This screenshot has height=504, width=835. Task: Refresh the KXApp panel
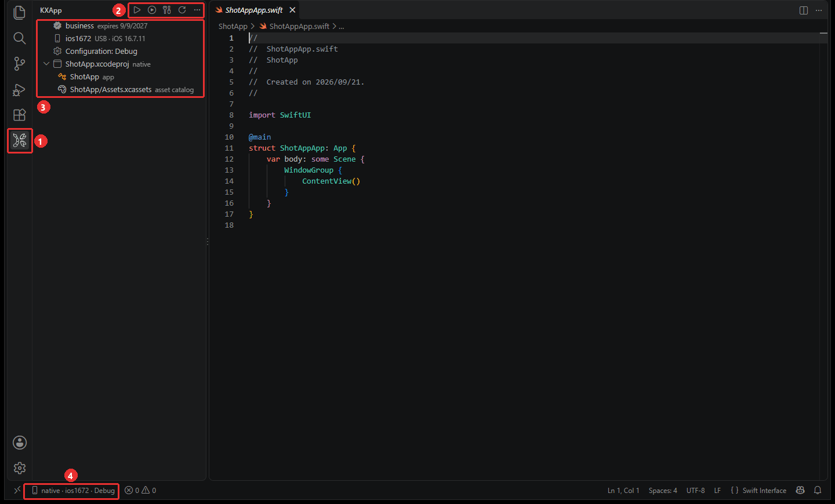coord(182,10)
